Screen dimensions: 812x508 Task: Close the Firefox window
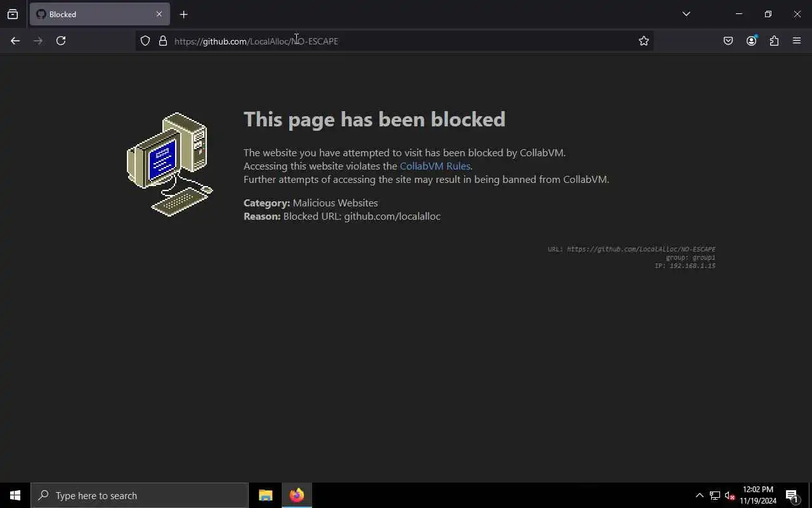[797, 14]
